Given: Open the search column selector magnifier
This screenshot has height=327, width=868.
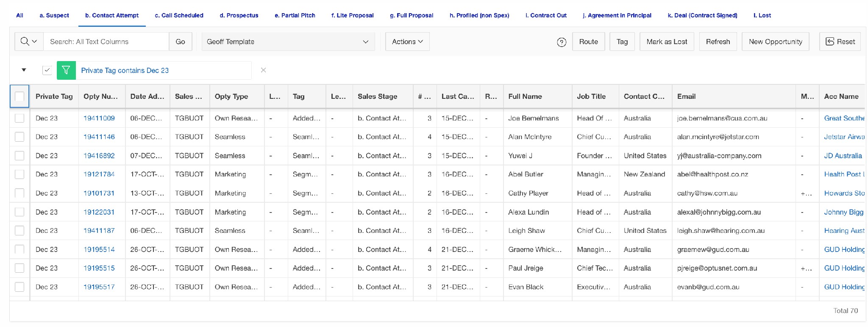Looking at the screenshot, I should [29, 42].
